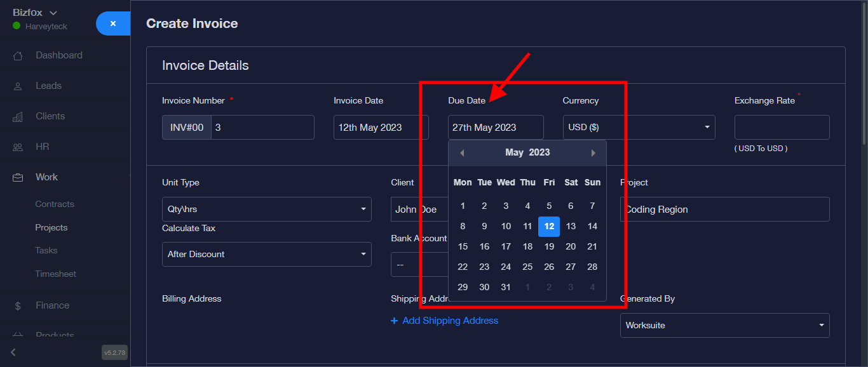Collapse the sidebar with bottom arrow
Image resolution: width=868 pixels, height=367 pixels.
[x=13, y=352]
